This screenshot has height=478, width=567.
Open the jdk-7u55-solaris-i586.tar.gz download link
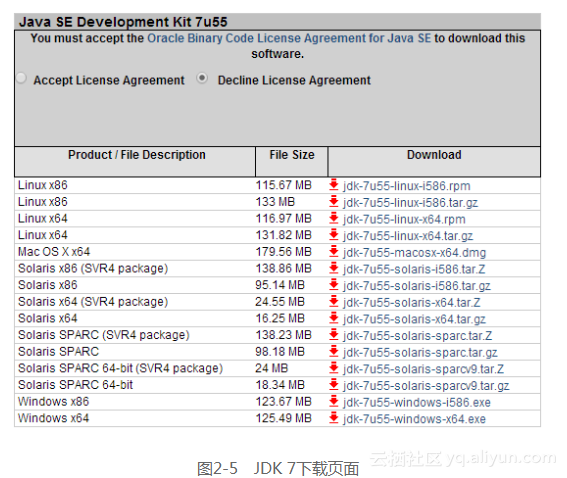tap(417, 286)
